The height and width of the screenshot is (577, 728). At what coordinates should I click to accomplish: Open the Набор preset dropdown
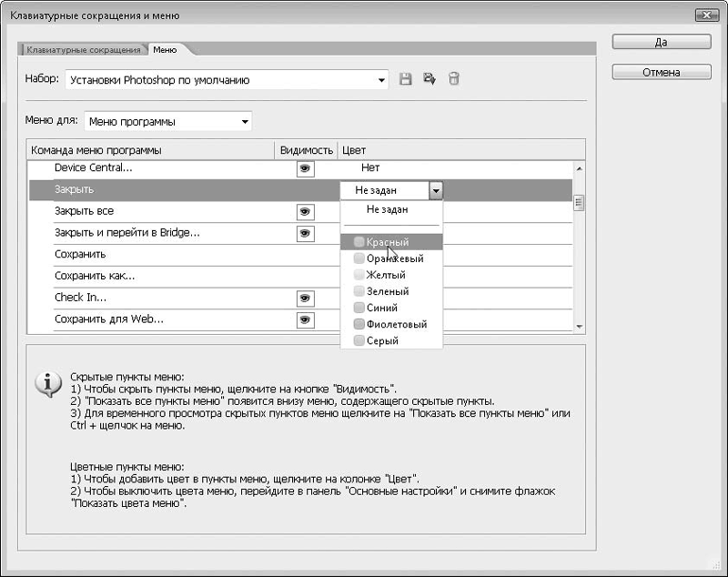382,80
